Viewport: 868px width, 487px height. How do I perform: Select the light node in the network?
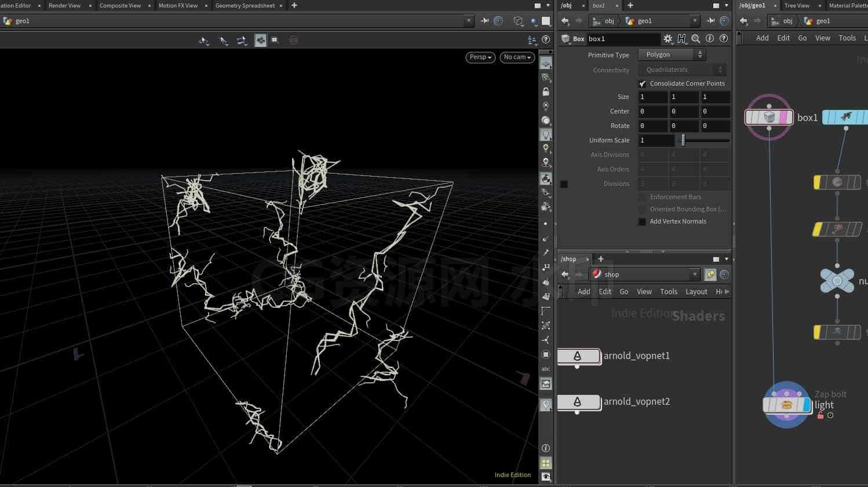click(x=787, y=405)
